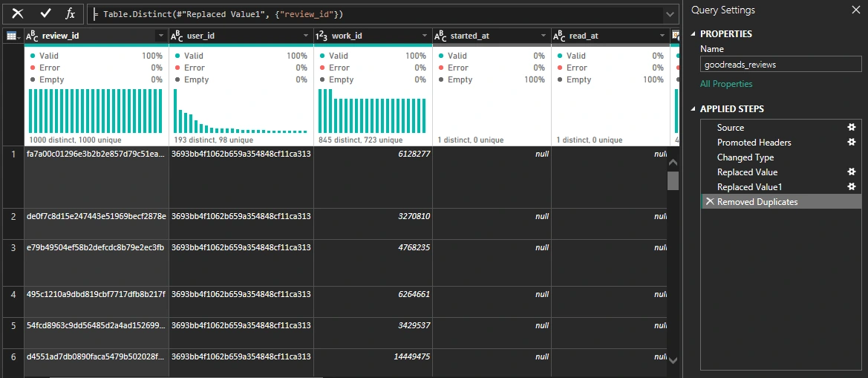Expand the formula bar chevron
The image size is (868, 378).
[x=671, y=14]
